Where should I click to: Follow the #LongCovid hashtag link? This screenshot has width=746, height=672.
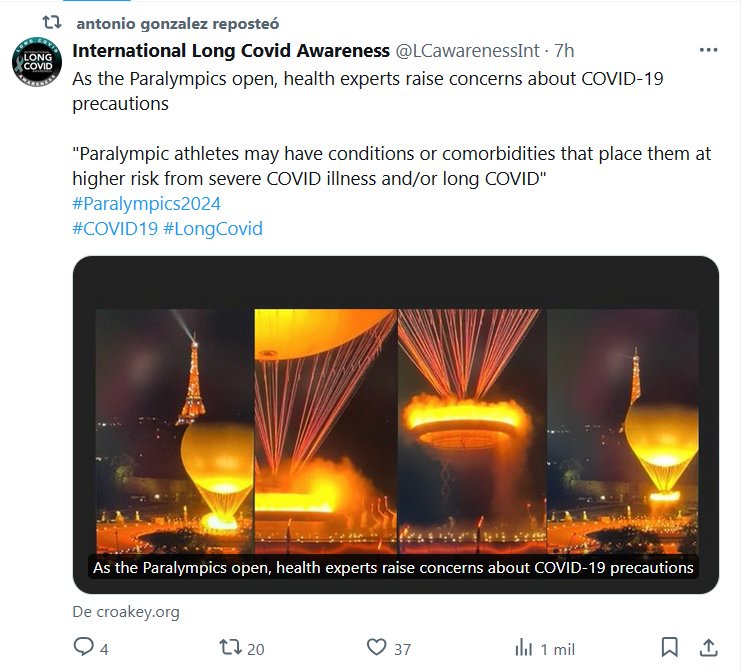[212, 229]
